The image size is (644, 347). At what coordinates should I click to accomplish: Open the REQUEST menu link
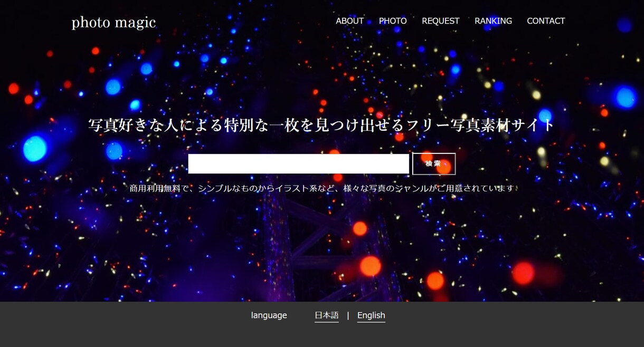tap(440, 21)
